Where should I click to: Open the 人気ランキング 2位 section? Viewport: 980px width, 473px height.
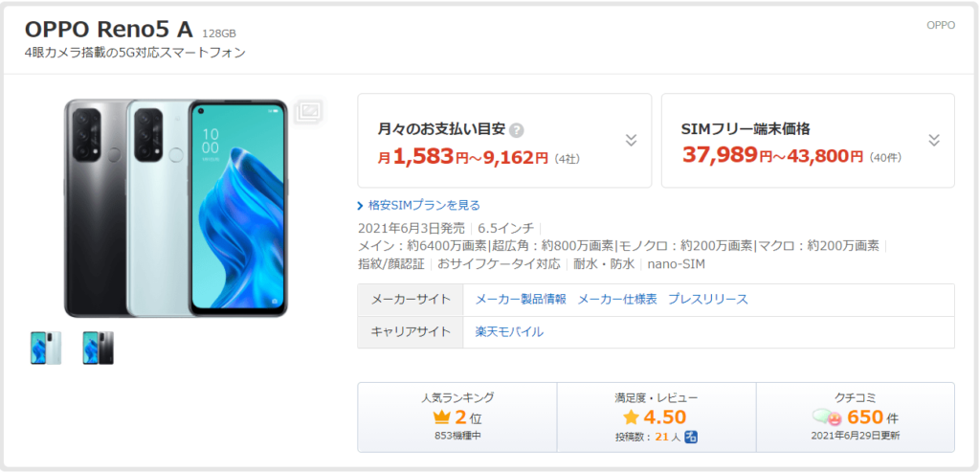coord(457,417)
